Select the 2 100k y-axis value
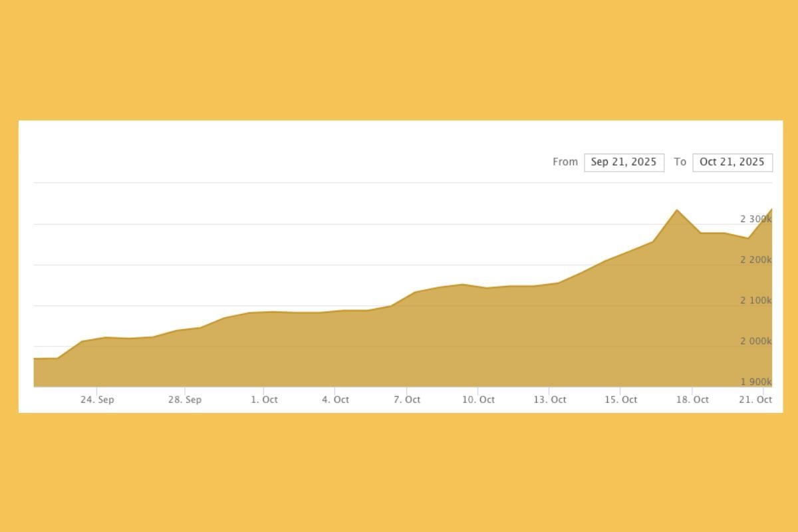Screen dimensions: 798x532 (x=755, y=301)
